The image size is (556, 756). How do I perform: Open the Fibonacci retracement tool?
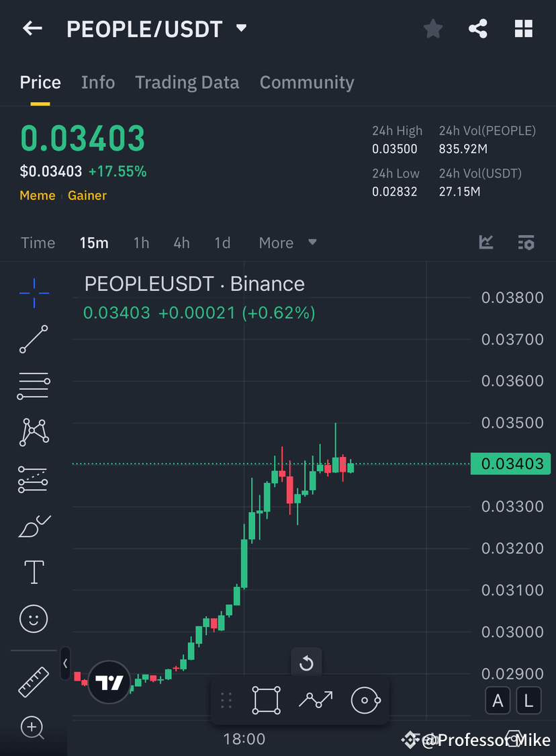click(33, 386)
